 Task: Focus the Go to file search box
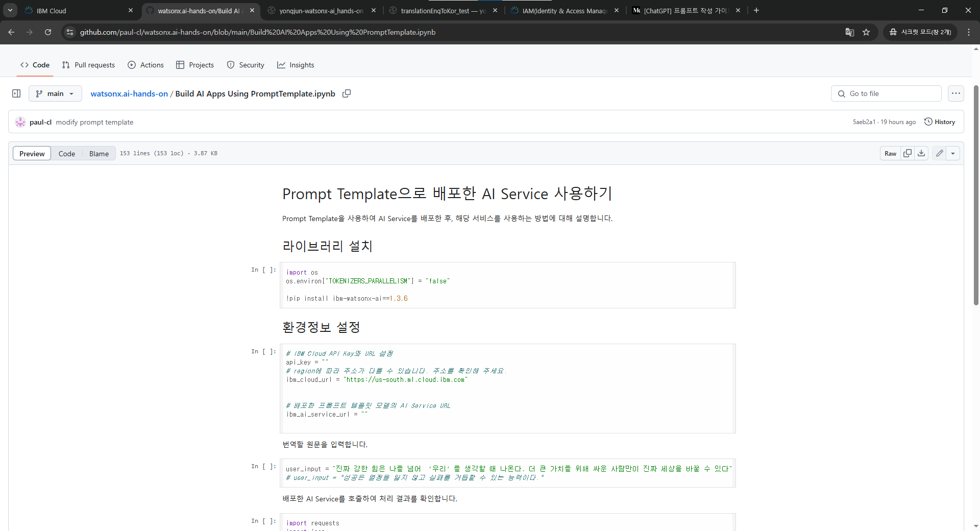[x=886, y=93]
